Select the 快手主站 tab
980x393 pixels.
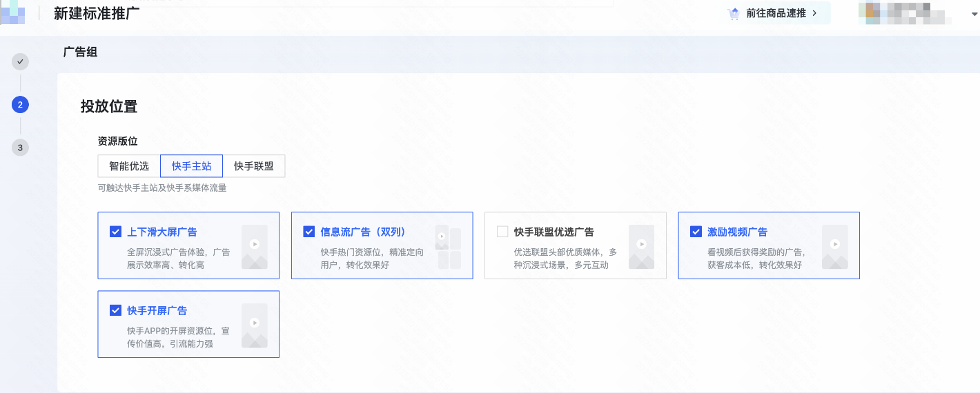(191, 166)
